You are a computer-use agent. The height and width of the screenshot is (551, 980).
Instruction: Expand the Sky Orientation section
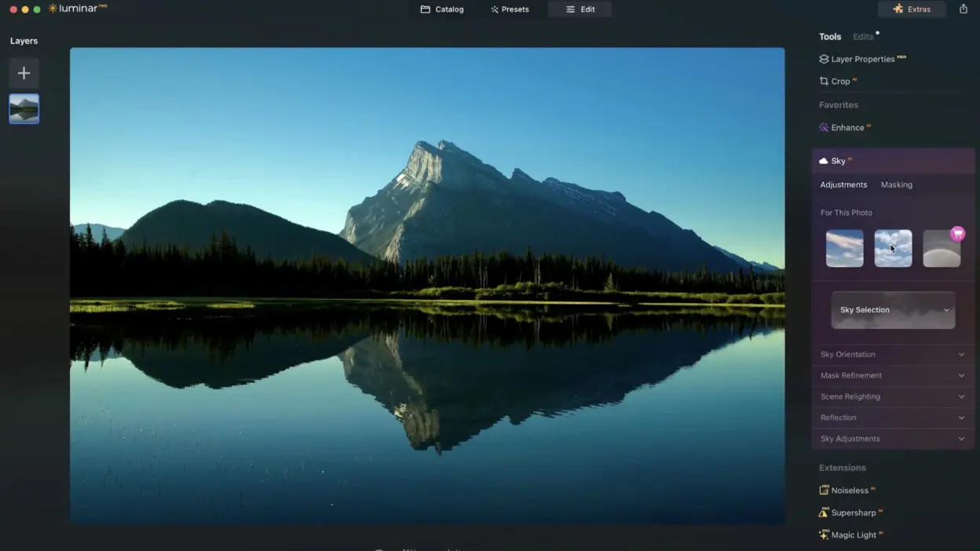coord(893,354)
